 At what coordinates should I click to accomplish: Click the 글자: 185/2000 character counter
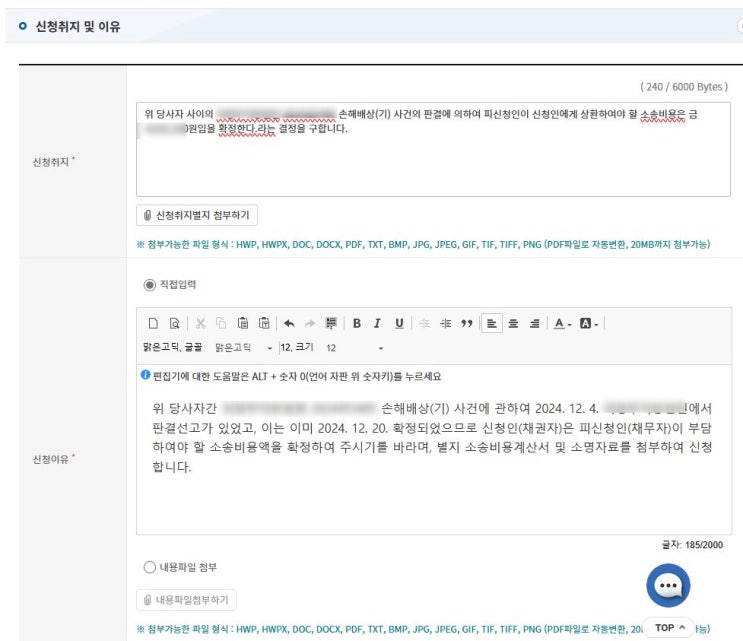point(692,545)
